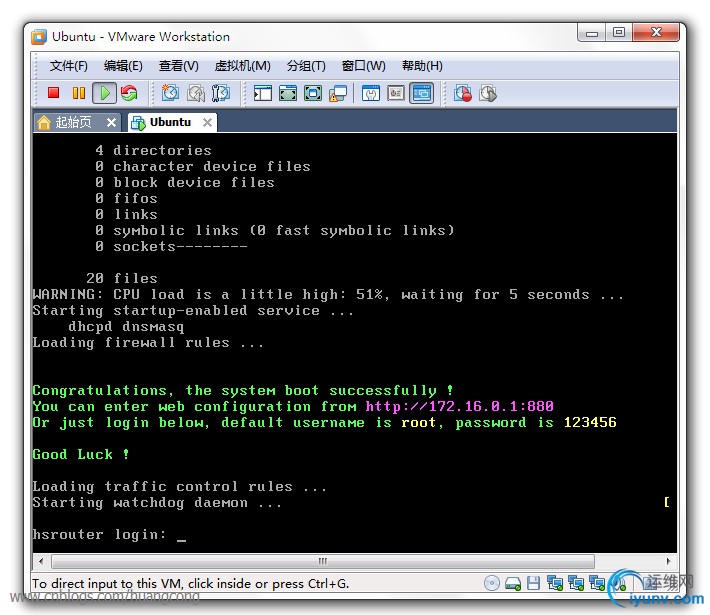Click the hard disk status icon
The width and height of the screenshot is (710, 615).
[x=513, y=584]
